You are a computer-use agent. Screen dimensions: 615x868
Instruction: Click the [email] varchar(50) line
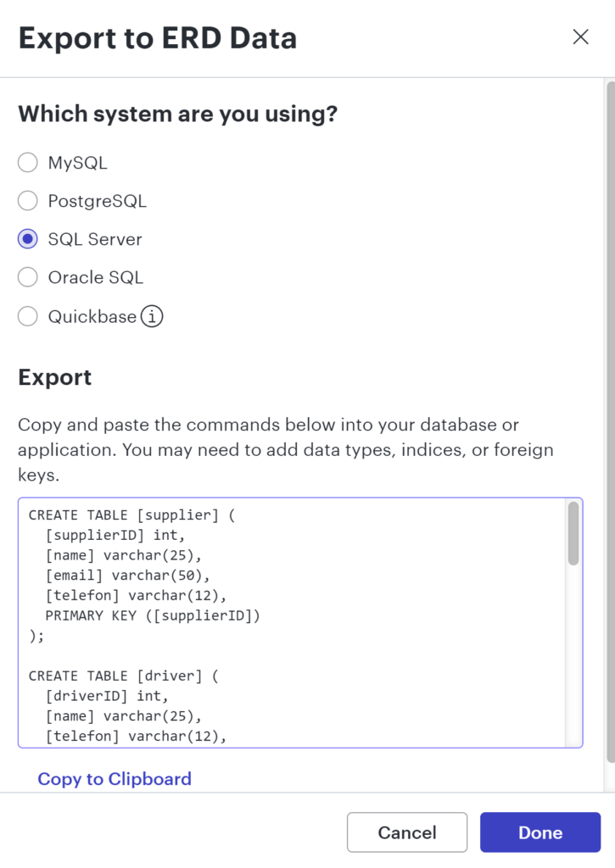click(x=128, y=575)
